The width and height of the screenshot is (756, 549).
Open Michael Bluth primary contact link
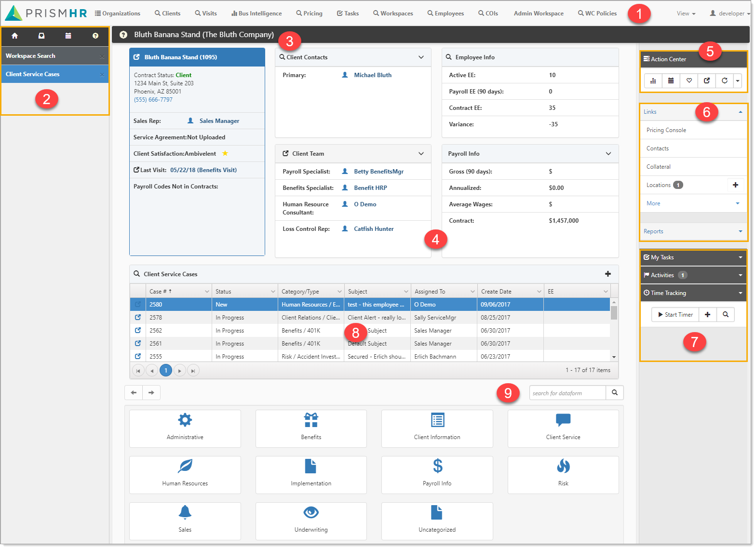pos(372,75)
